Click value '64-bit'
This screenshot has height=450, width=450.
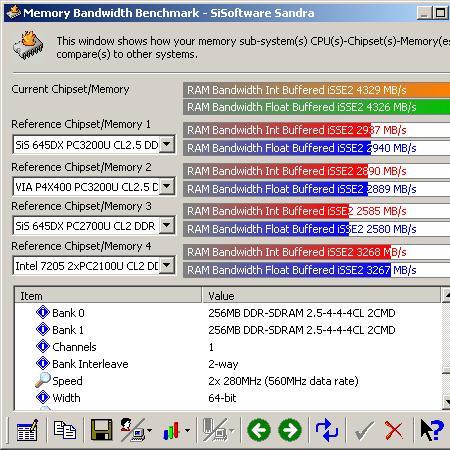pyautogui.click(x=222, y=398)
